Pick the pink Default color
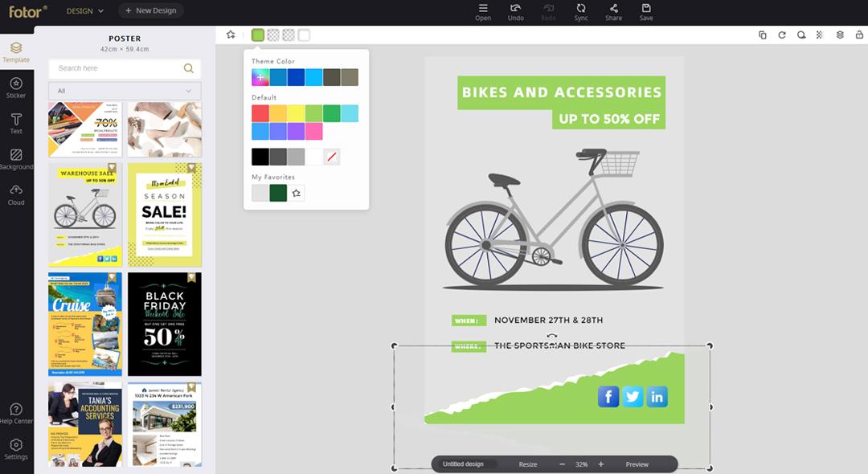This screenshot has width=868, height=474. [x=313, y=131]
